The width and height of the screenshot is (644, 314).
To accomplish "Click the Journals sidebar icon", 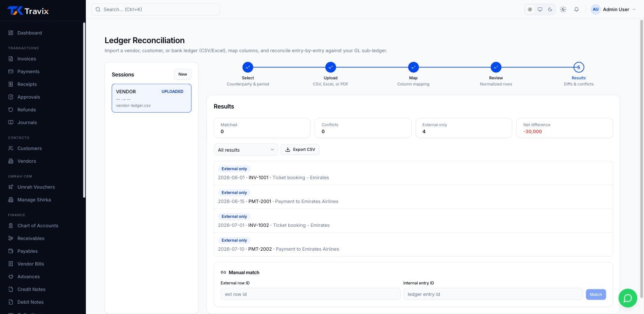I will (x=11, y=122).
